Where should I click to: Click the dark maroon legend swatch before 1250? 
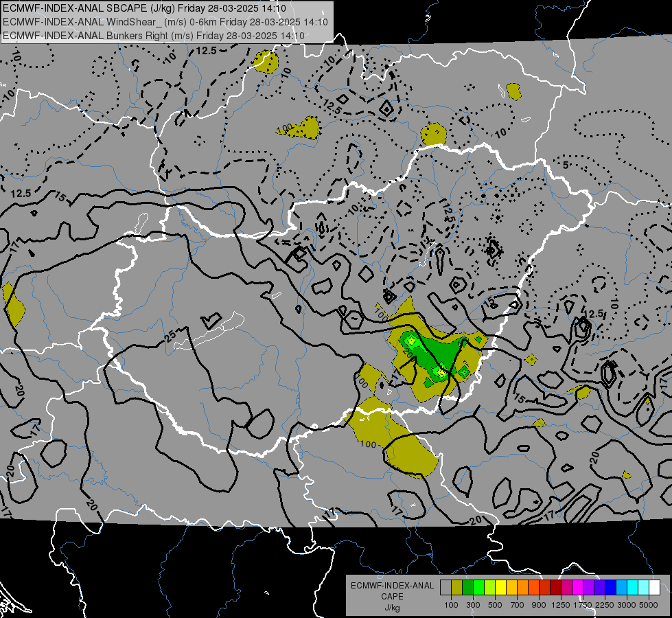click(x=556, y=587)
